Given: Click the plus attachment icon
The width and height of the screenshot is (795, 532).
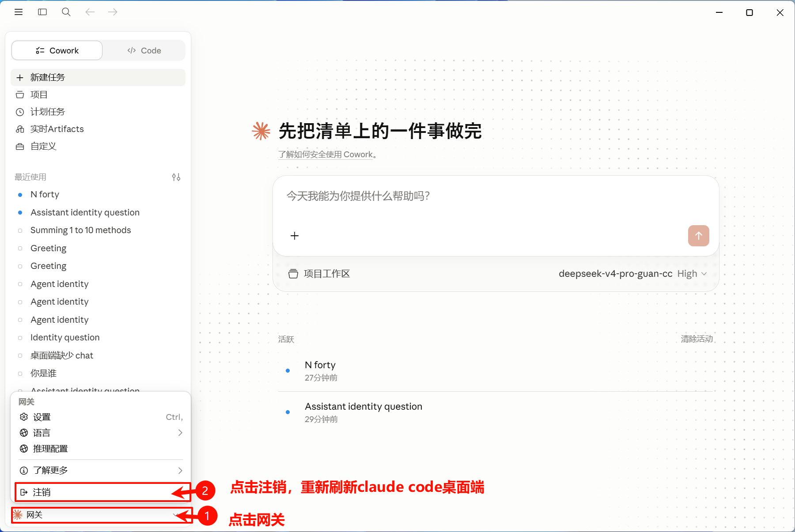Looking at the screenshot, I should tap(295, 236).
